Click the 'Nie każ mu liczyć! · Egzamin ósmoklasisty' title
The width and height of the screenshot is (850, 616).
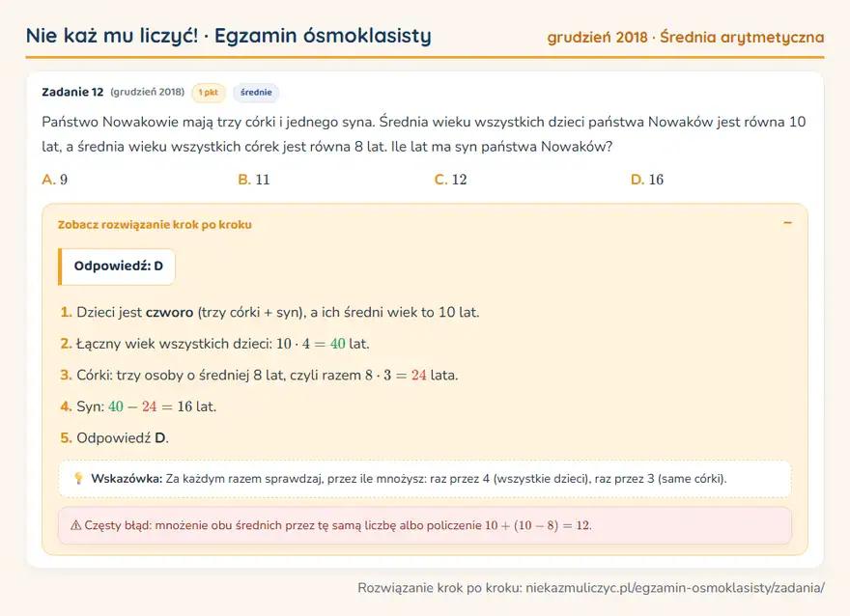[x=229, y=36]
